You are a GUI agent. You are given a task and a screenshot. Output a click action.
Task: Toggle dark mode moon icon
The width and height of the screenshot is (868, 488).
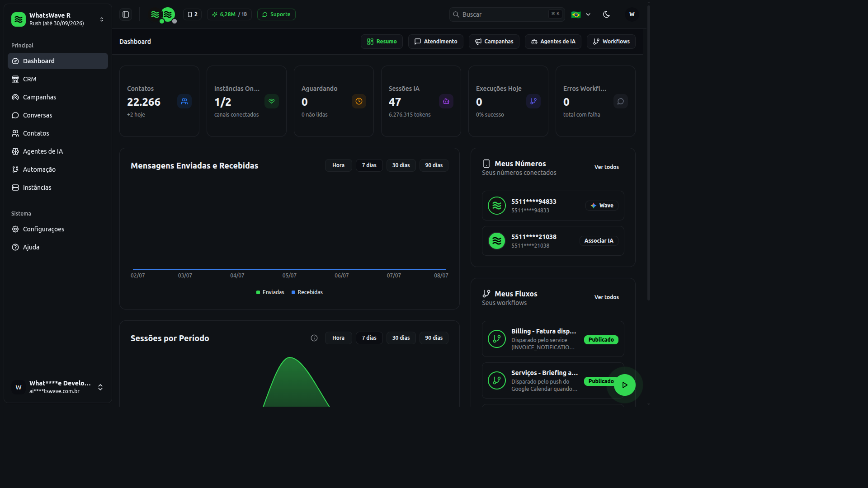(607, 14)
